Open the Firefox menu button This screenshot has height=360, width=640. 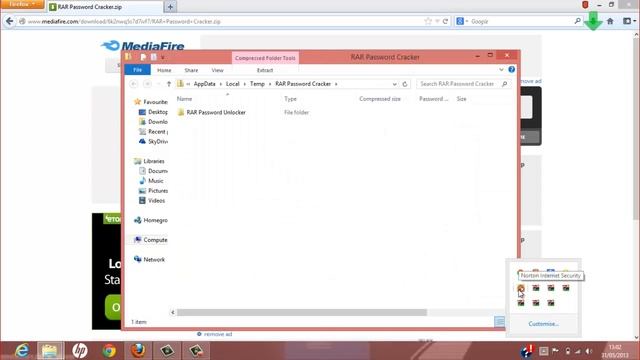pyautogui.click(x=22, y=4)
